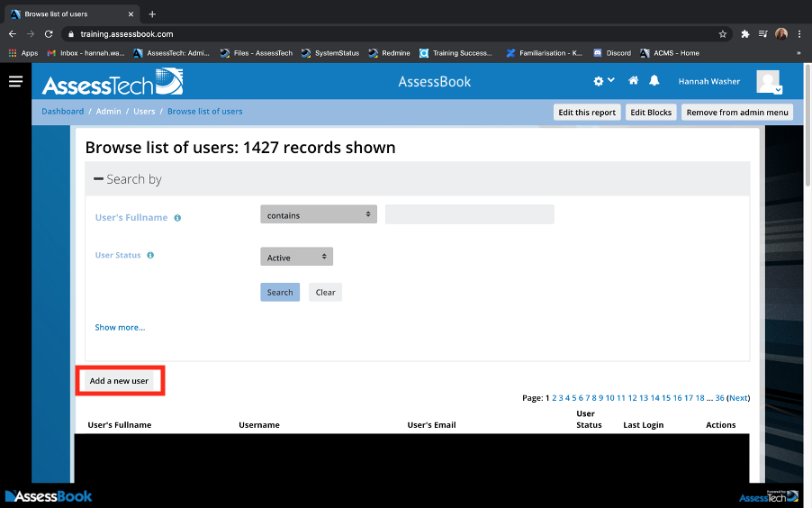Click the AssessTech logo
This screenshot has width=812, height=508.
click(x=113, y=82)
